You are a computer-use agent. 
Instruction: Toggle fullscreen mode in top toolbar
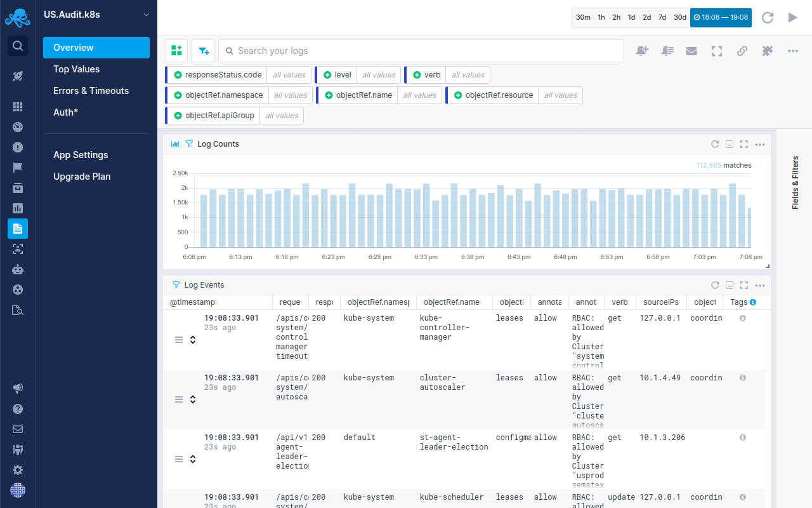click(717, 51)
